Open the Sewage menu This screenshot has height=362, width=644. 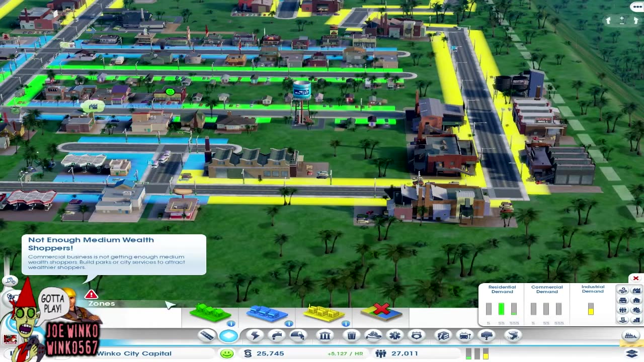pyautogui.click(x=298, y=335)
